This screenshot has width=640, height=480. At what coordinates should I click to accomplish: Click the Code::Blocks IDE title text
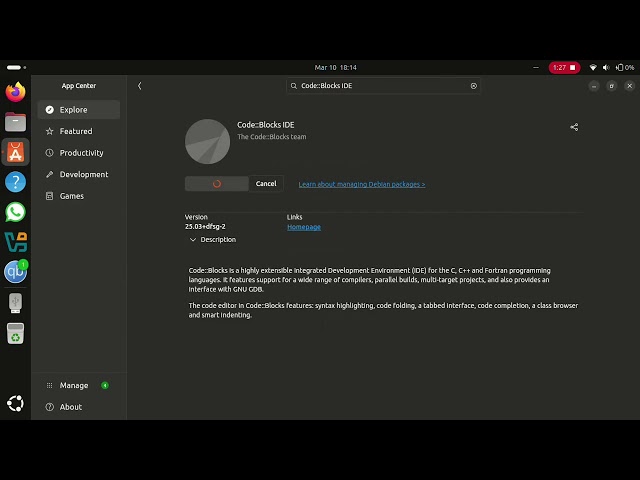coord(266,125)
